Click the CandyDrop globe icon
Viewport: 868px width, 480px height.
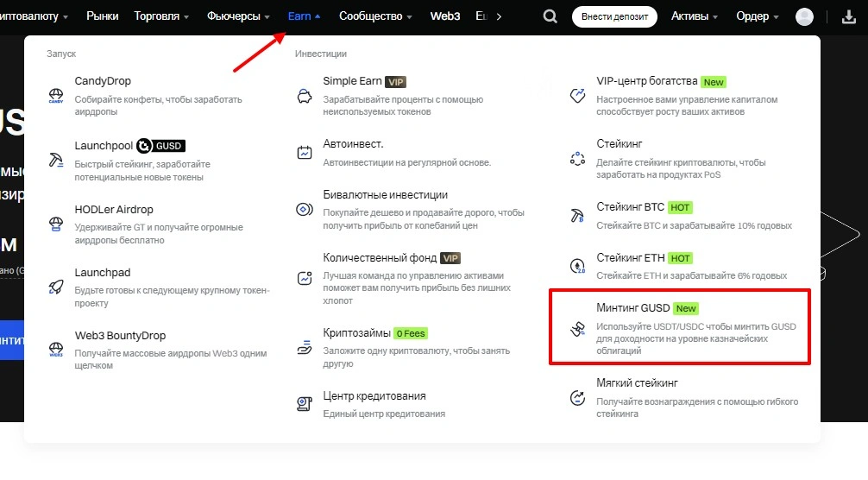[56, 96]
